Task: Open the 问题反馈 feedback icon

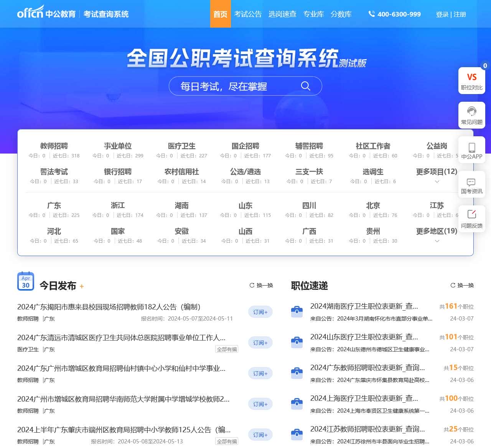Action: [471, 218]
